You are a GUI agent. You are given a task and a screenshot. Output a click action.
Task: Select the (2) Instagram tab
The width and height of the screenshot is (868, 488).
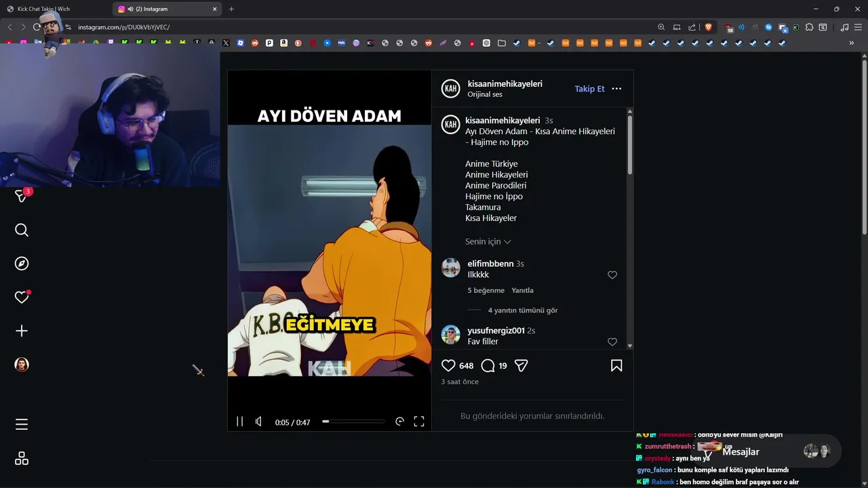point(168,9)
